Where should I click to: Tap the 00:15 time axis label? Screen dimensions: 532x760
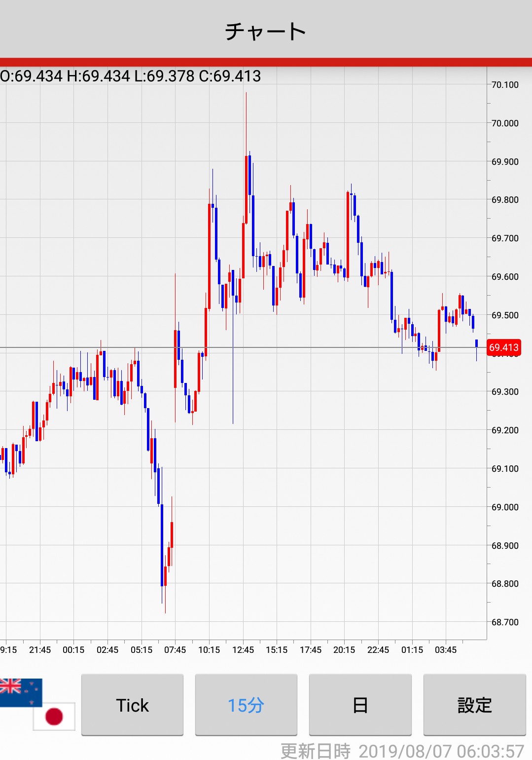coord(73,650)
